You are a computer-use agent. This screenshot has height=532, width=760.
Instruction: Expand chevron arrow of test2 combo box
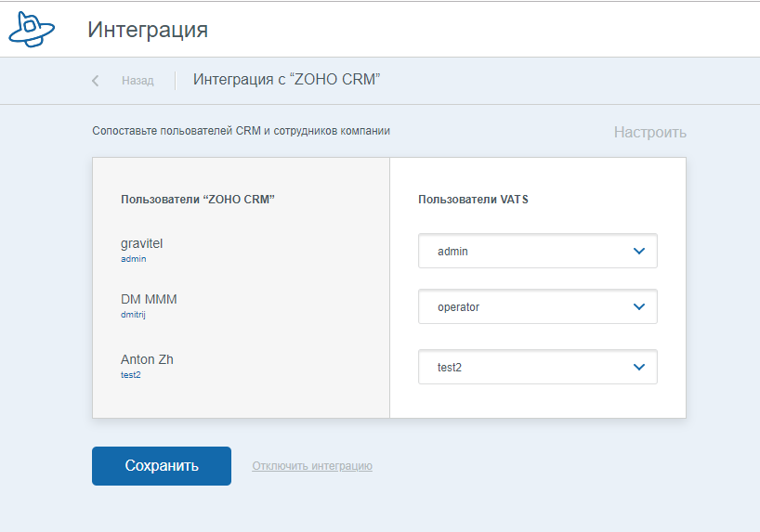pos(639,368)
